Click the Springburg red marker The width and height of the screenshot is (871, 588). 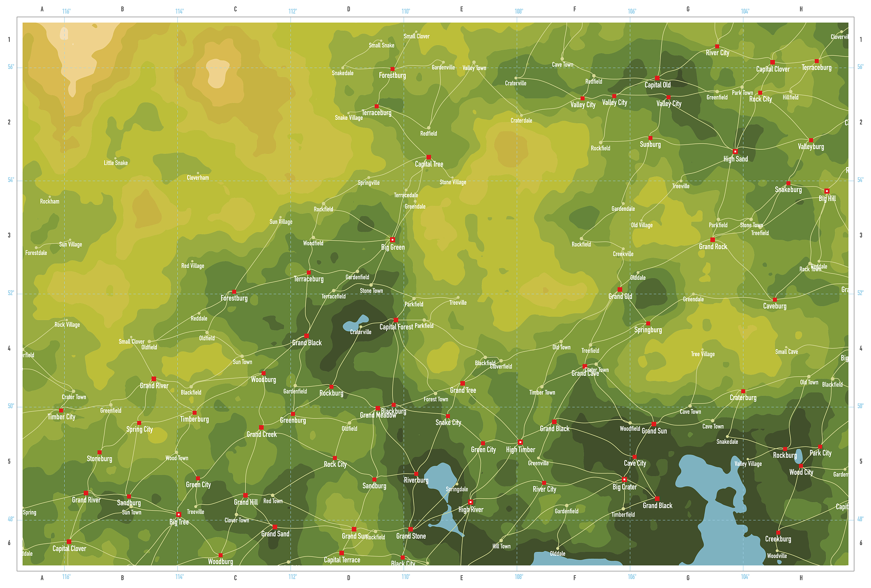point(648,324)
